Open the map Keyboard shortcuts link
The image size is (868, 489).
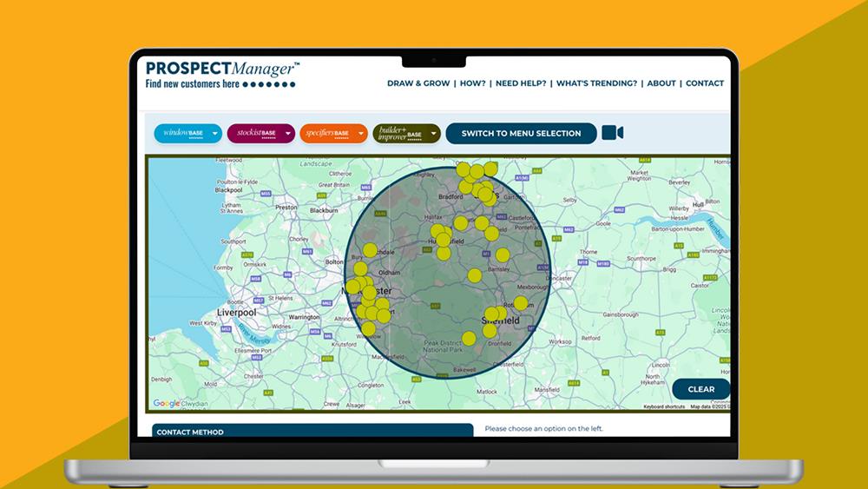click(x=664, y=406)
